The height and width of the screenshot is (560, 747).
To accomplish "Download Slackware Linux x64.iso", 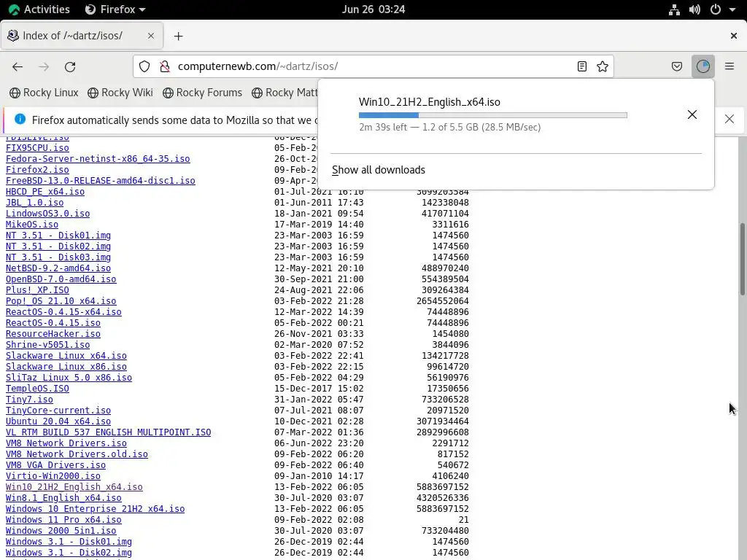I will click(x=66, y=356).
